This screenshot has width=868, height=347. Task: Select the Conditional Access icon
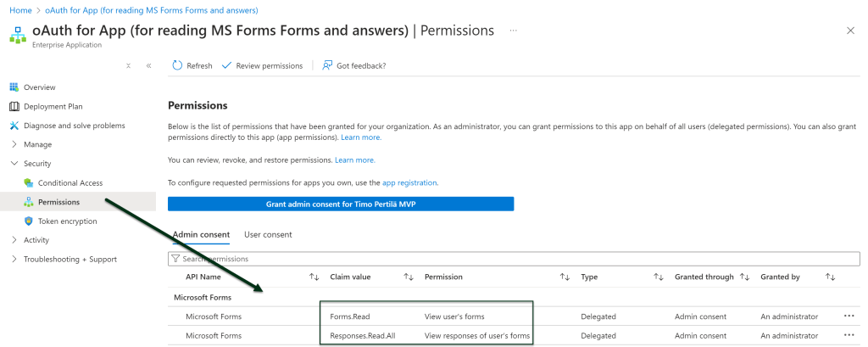pyautogui.click(x=29, y=182)
